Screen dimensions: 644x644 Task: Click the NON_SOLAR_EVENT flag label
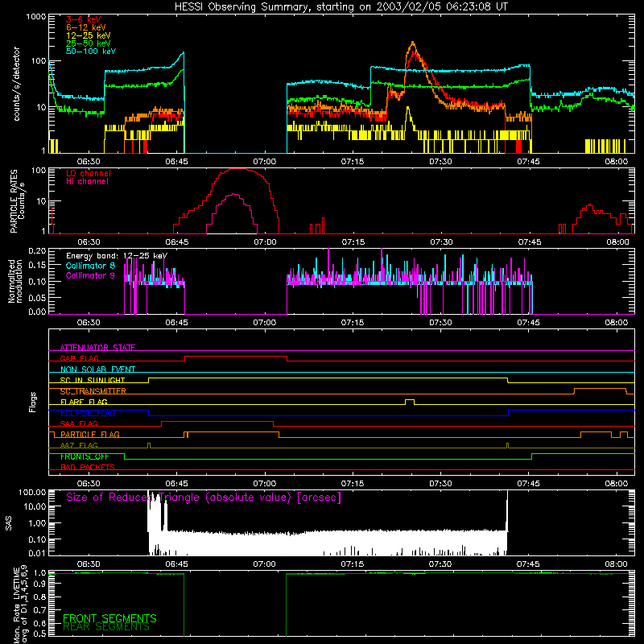click(x=97, y=369)
